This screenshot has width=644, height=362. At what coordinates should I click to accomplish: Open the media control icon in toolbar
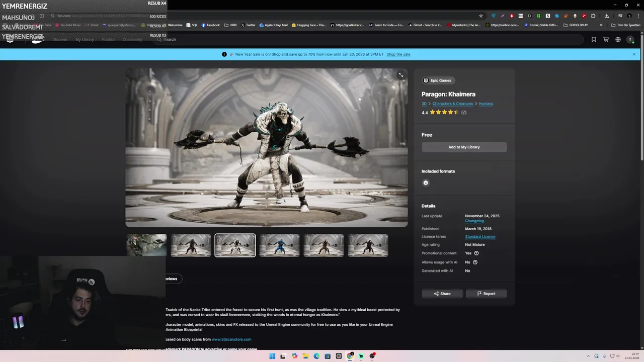point(620,16)
